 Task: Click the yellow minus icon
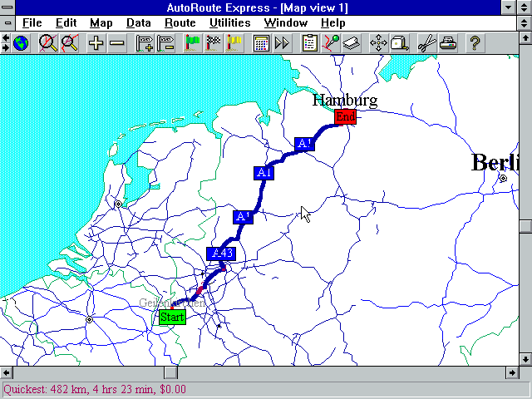[117, 43]
